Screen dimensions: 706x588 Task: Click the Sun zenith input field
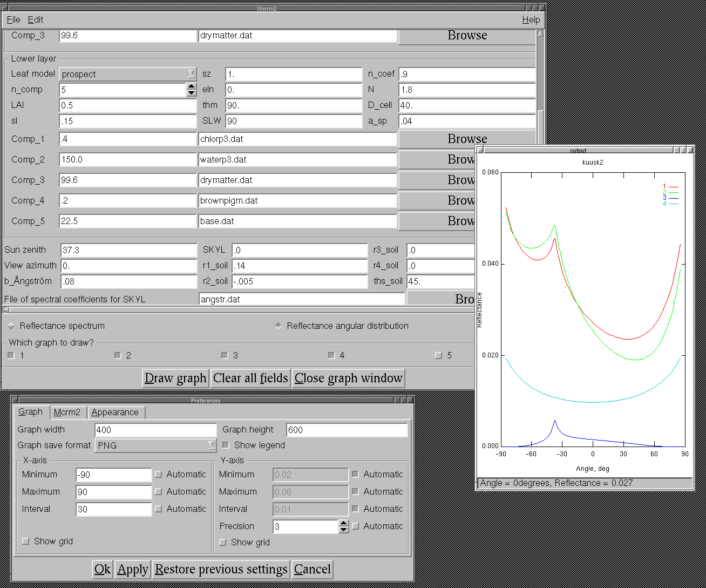(128, 251)
